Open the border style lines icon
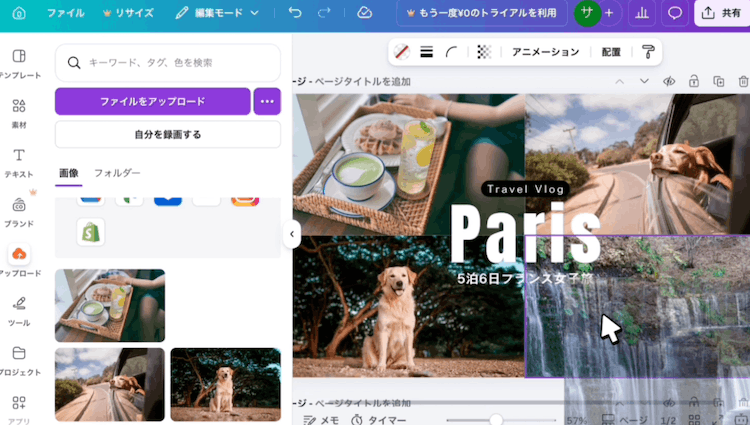The height and width of the screenshot is (425, 750). click(x=427, y=52)
